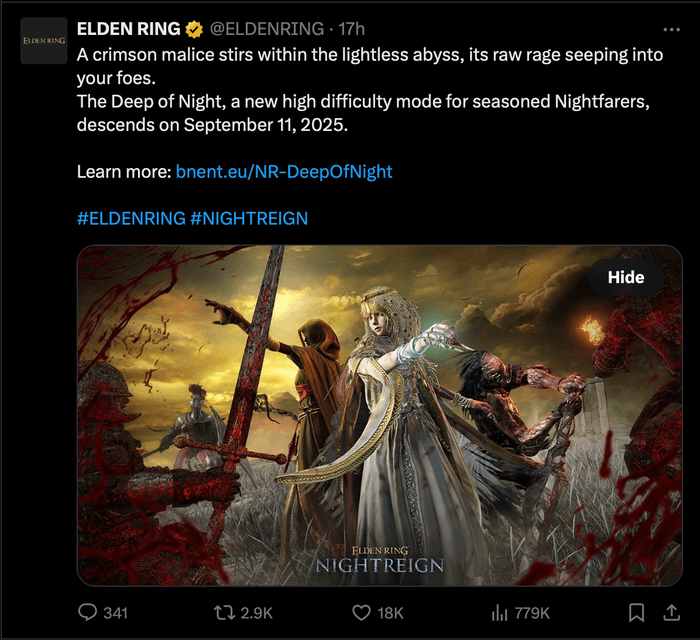Open the ELDEN RING profile avatar
This screenshot has width=700, height=640.
point(44,41)
